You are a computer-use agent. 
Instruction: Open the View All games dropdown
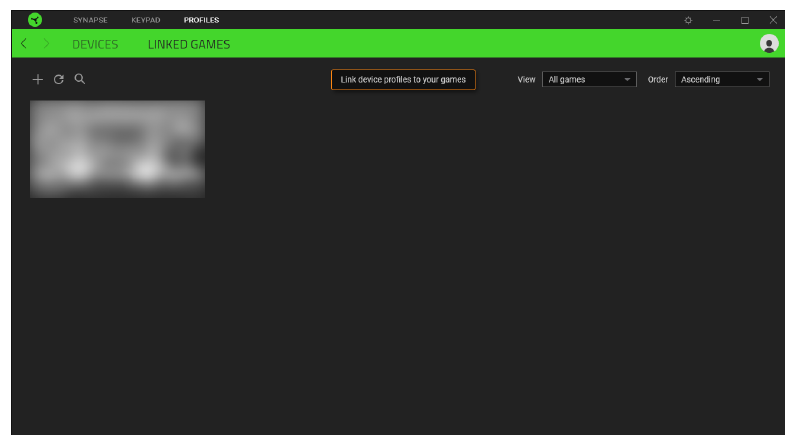(589, 79)
